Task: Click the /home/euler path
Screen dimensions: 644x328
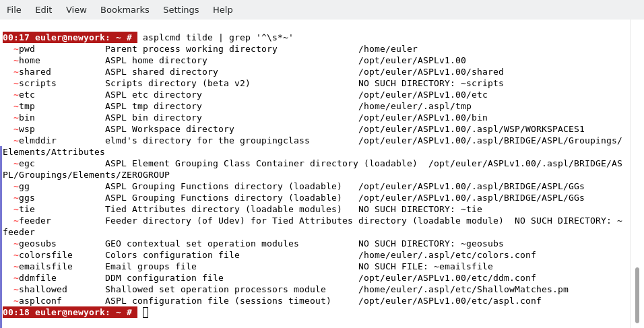Action: 387,49
